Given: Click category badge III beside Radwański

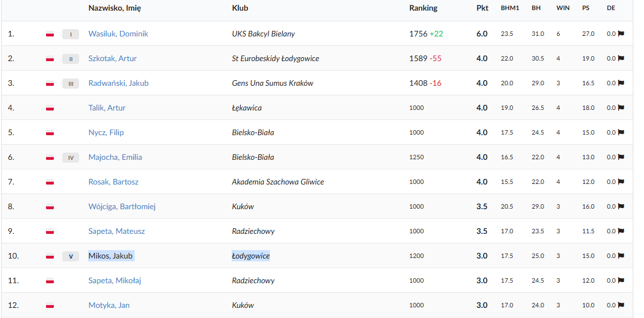Looking at the screenshot, I should tap(71, 84).
